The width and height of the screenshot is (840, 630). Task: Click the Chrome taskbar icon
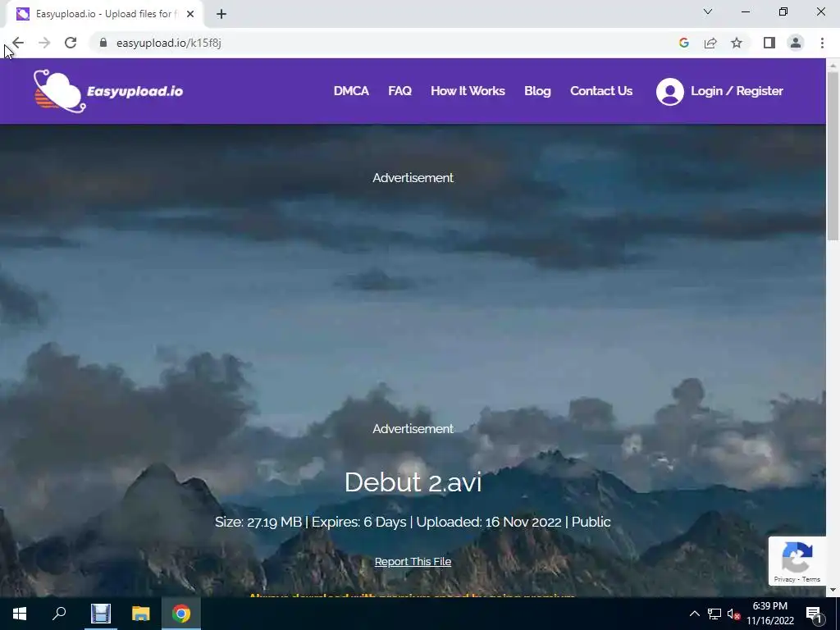click(x=181, y=614)
